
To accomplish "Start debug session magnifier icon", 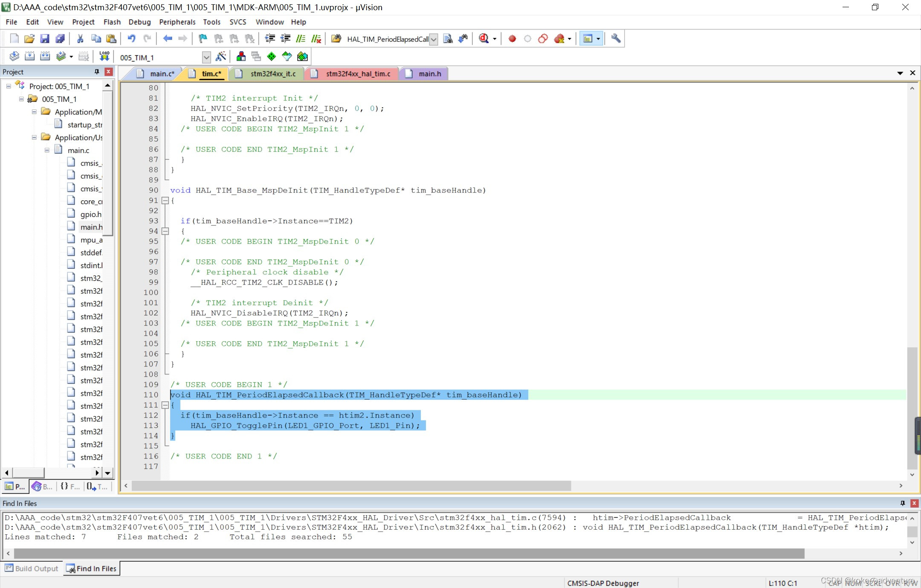I will point(484,39).
